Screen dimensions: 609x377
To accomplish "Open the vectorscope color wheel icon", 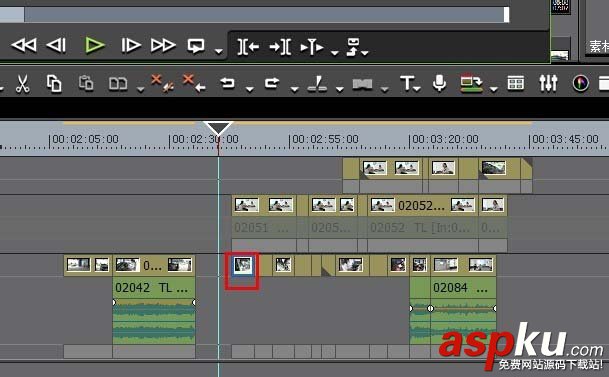I will pyautogui.click(x=580, y=83).
